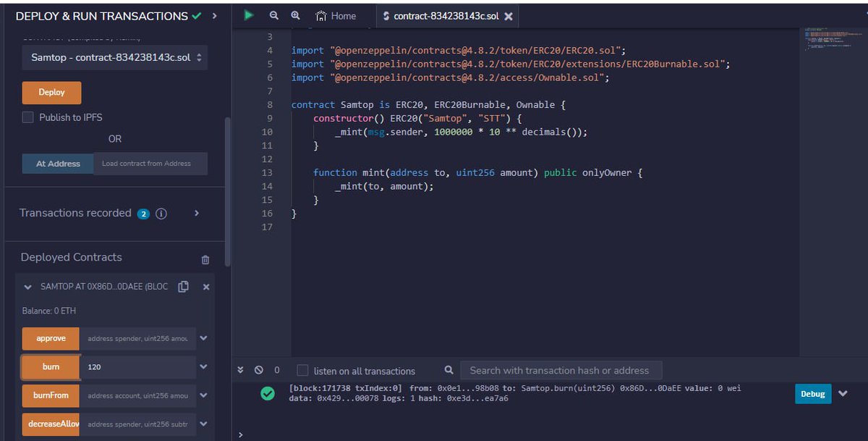Click the DEPLOY & RUN TRANSACTIONS title
This screenshot has width=868, height=441.
[102, 16]
